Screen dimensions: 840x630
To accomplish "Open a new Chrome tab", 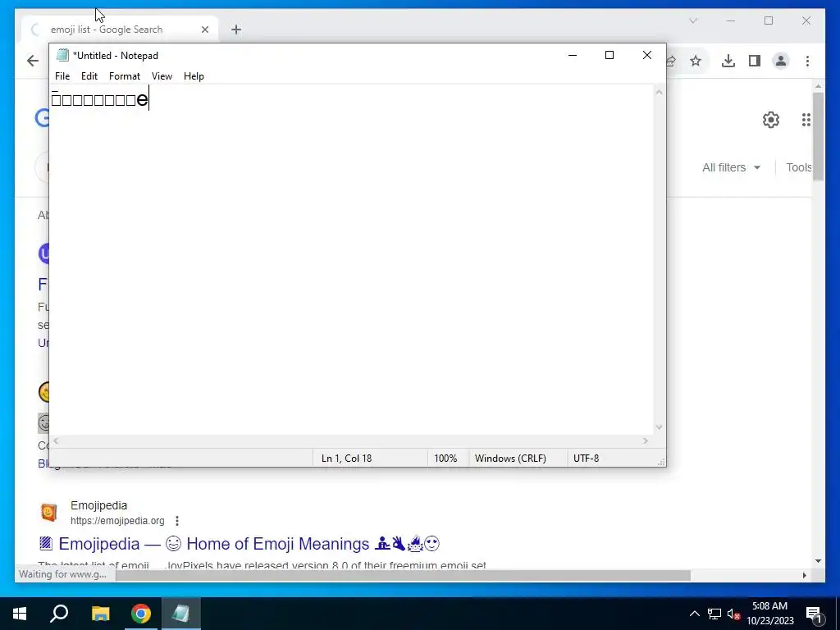I will [236, 30].
